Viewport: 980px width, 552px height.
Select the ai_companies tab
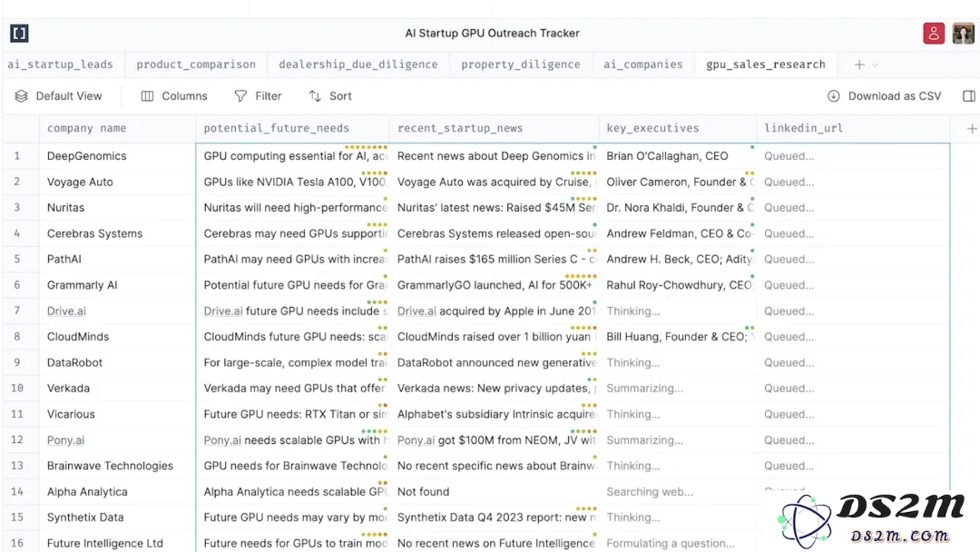(x=643, y=64)
